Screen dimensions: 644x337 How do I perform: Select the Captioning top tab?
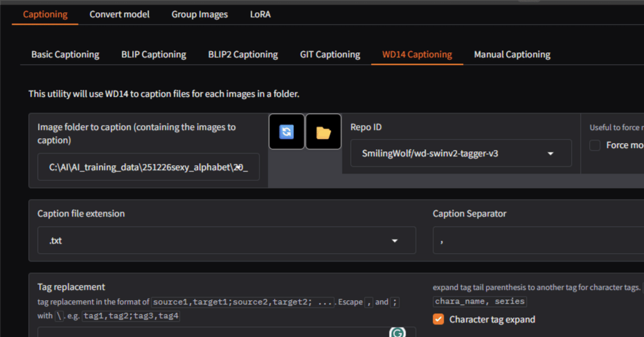45,14
